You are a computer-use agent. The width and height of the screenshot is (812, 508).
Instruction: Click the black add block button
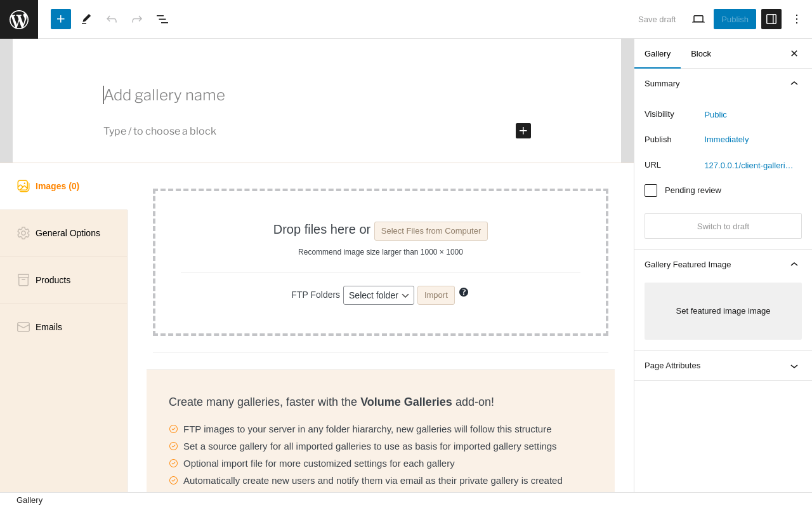pos(523,131)
